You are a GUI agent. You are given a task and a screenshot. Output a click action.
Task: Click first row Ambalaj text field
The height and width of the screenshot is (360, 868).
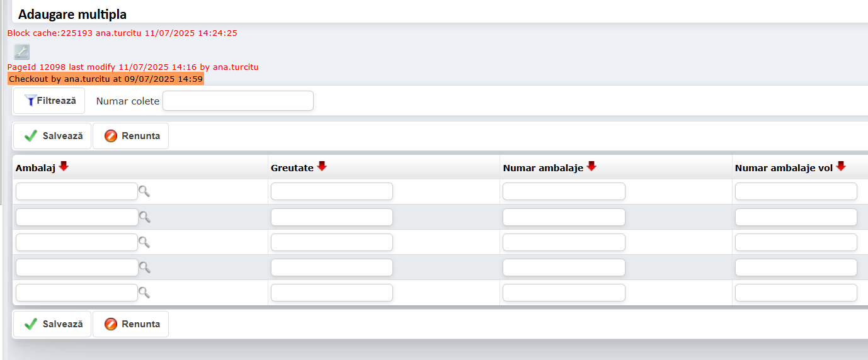pos(76,191)
